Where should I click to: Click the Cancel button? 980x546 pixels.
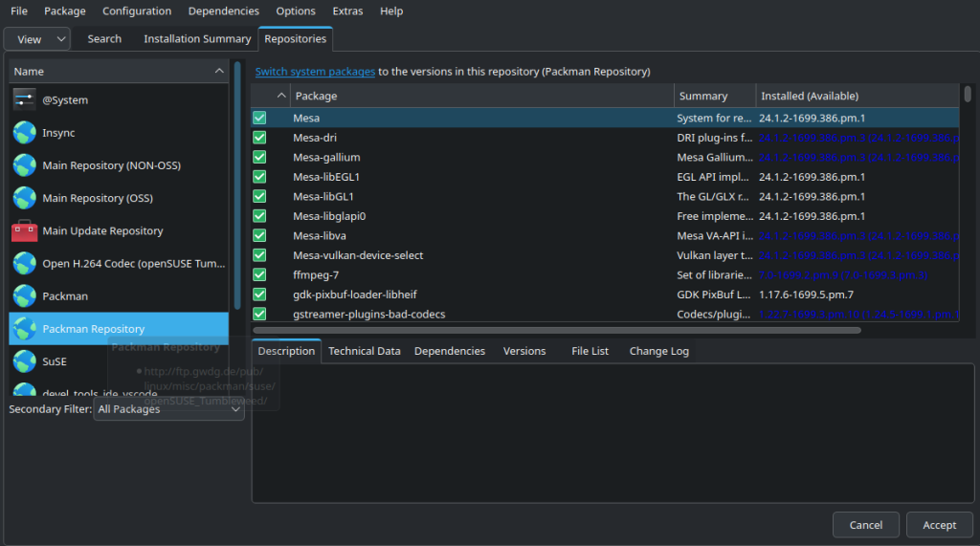coord(865,525)
